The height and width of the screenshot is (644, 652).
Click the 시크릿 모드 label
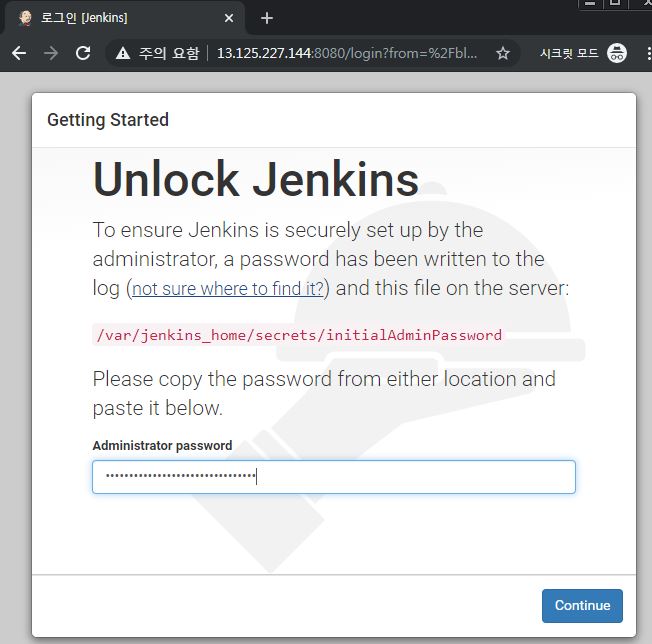pos(569,53)
